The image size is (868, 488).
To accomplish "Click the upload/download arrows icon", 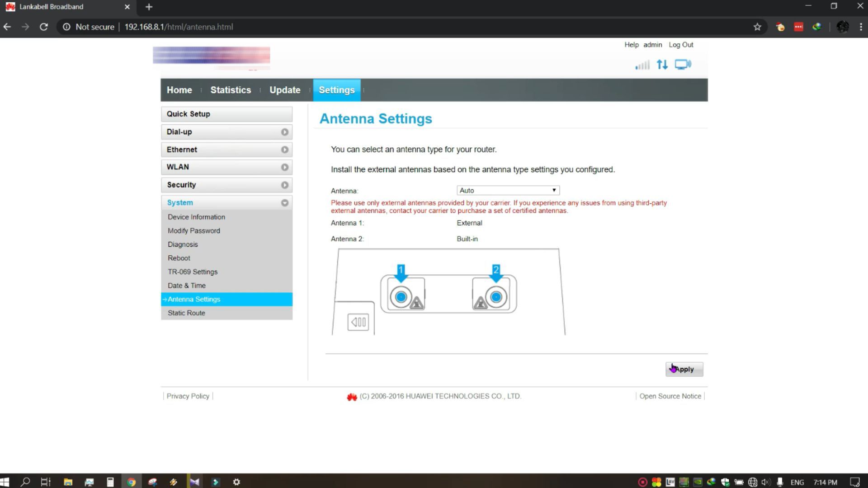I will pos(662,65).
